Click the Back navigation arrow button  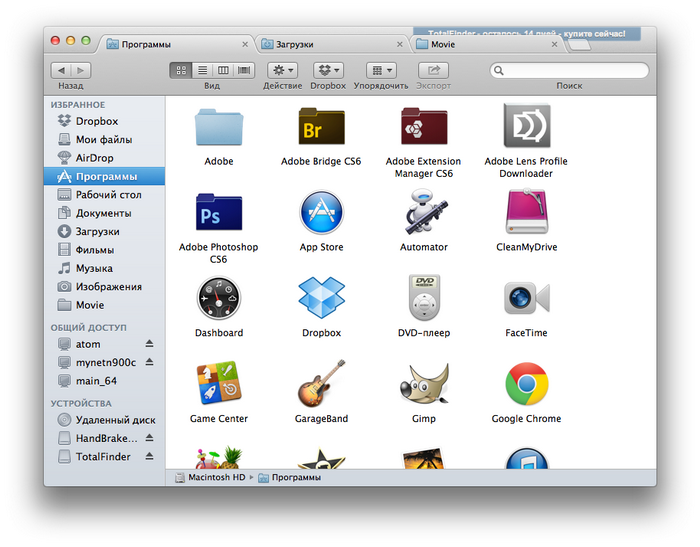tap(60, 70)
